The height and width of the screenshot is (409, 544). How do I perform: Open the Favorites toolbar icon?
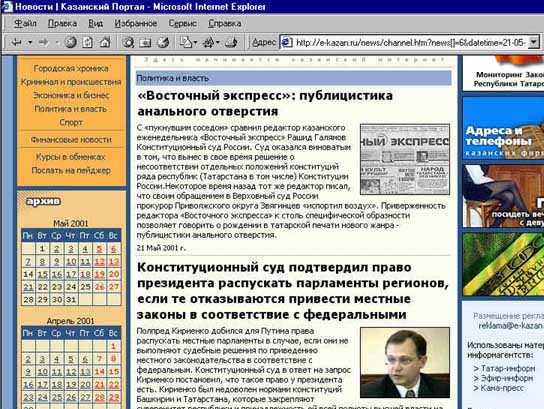pyautogui.click(x=145, y=43)
